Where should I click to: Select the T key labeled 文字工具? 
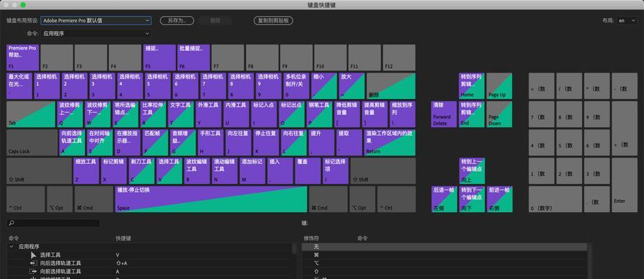coord(181,114)
